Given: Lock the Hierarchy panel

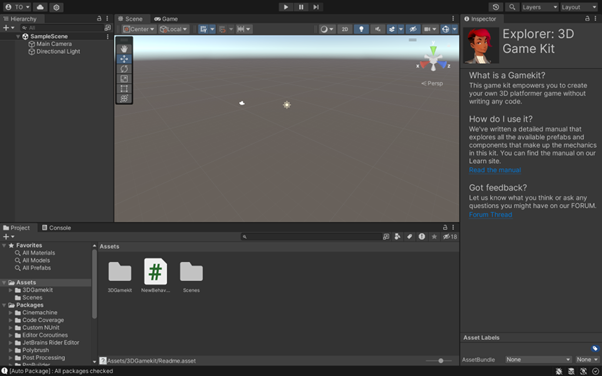Looking at the screenshot, I should pyautogui.click(x=99, y=18).
